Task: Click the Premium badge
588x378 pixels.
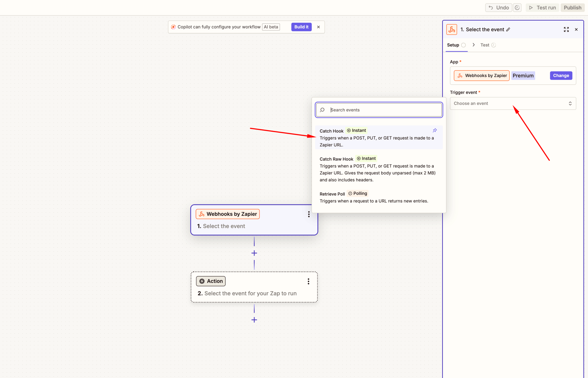Action: pyautogui.click(x=523, y=76)
